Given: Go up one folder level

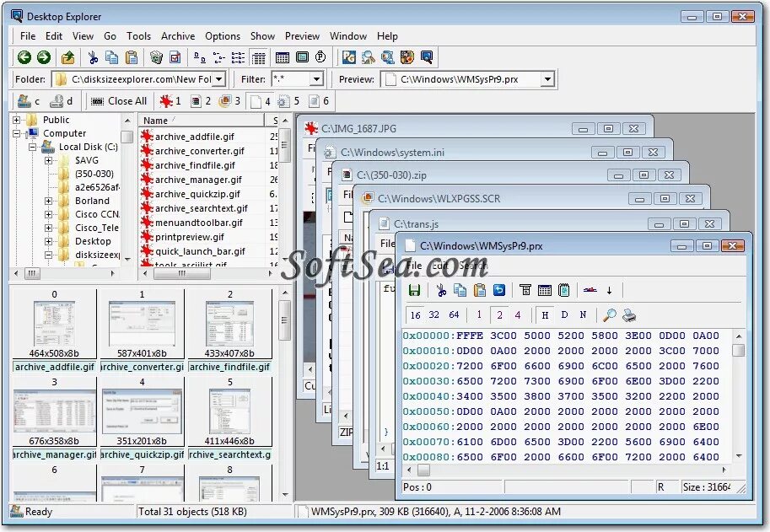Looking at the screenshot, I should (x=67, y=57).
